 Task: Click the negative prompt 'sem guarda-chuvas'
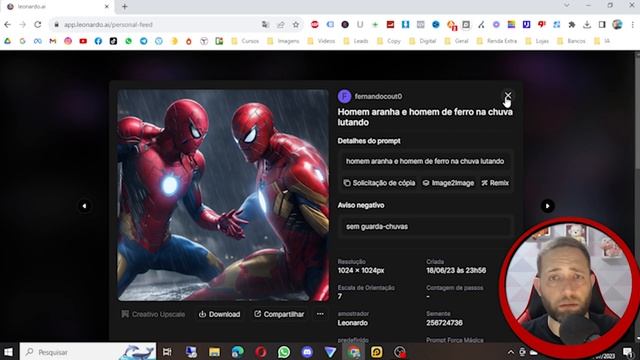[377, 227]
